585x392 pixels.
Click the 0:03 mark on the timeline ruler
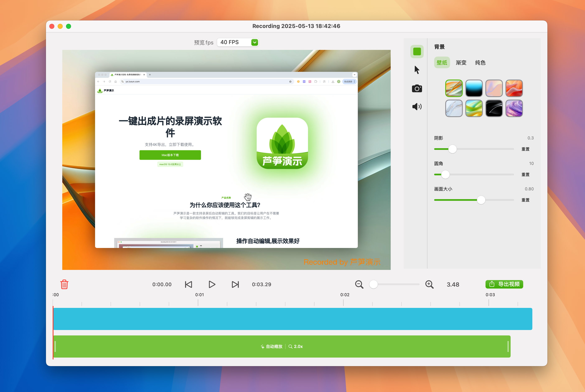pyautogui.click(x=490, y=295)
